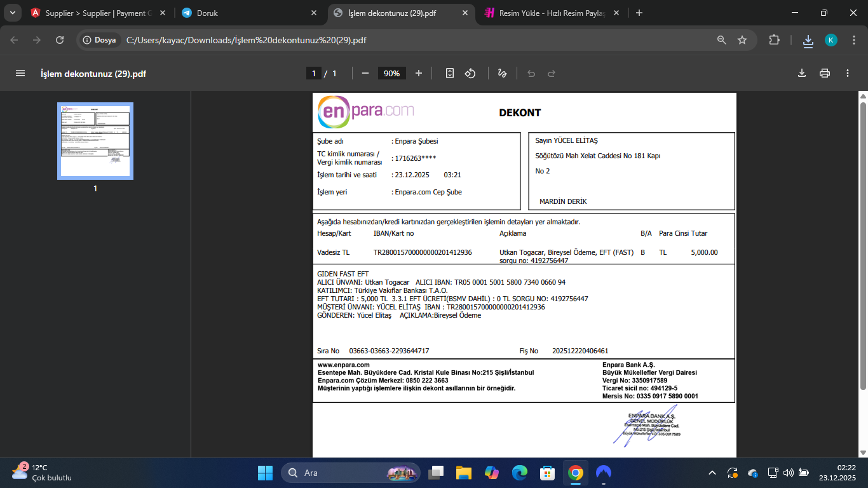Open the OneDrive tray icon
Image resolution: width=868 pixels, height=488 pixels.
pyautogui.click(x=753, y=473)
